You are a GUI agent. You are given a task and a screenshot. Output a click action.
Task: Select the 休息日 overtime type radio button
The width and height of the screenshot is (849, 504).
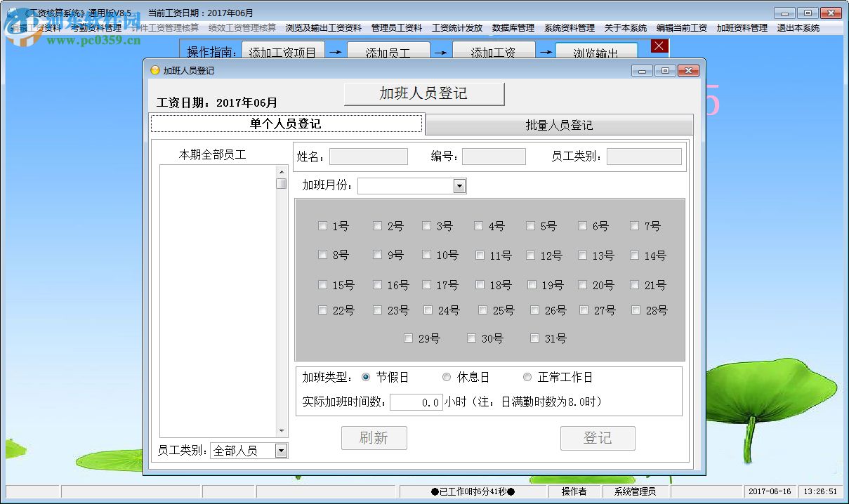tap(447, 377)
